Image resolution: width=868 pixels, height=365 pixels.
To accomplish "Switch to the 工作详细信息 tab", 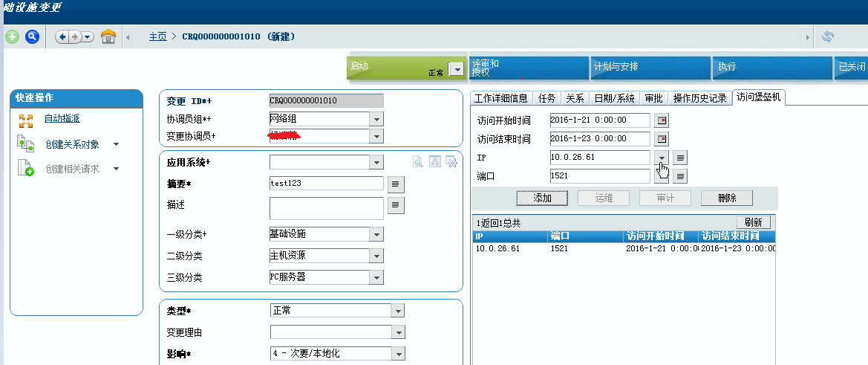I will 501,98.
